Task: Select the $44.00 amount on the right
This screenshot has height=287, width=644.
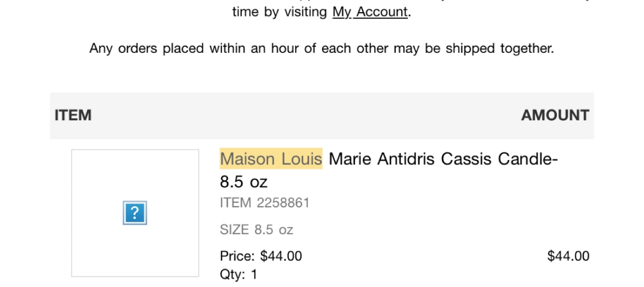Action: coord(568,256)
